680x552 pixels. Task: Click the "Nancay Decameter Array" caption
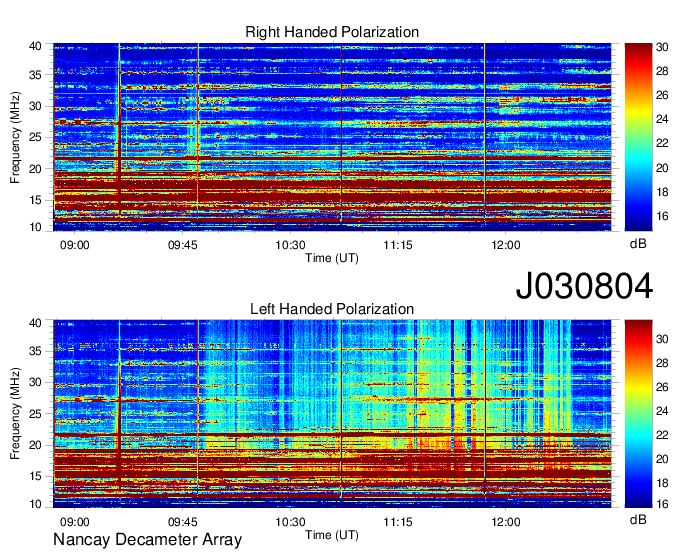[x=147, y=540]
